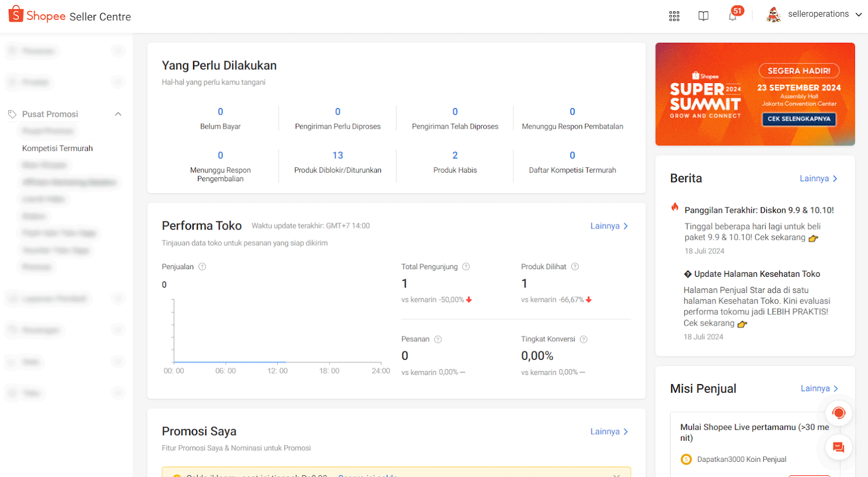Viewport: 868px width, 477px height.
Task: Click info icon next to Tingkat Konversi
Action: click(x=584, y=339)
